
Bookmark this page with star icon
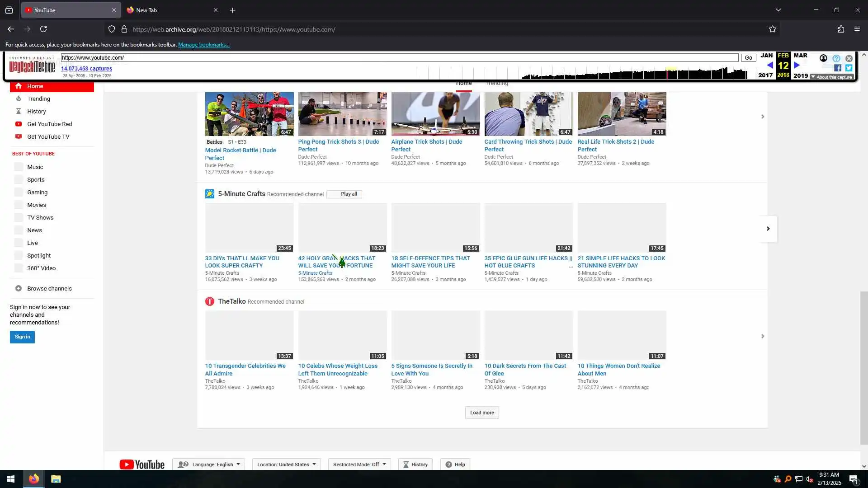click(x=772, y=29)
